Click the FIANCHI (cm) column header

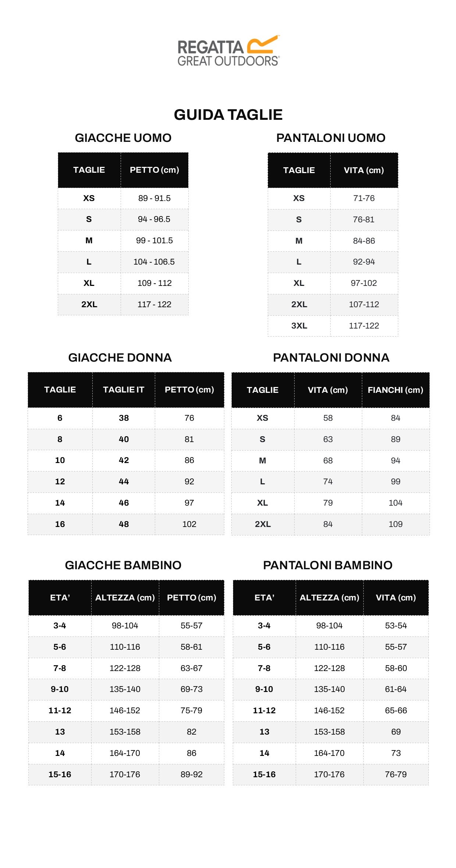[x=395, y=390]
